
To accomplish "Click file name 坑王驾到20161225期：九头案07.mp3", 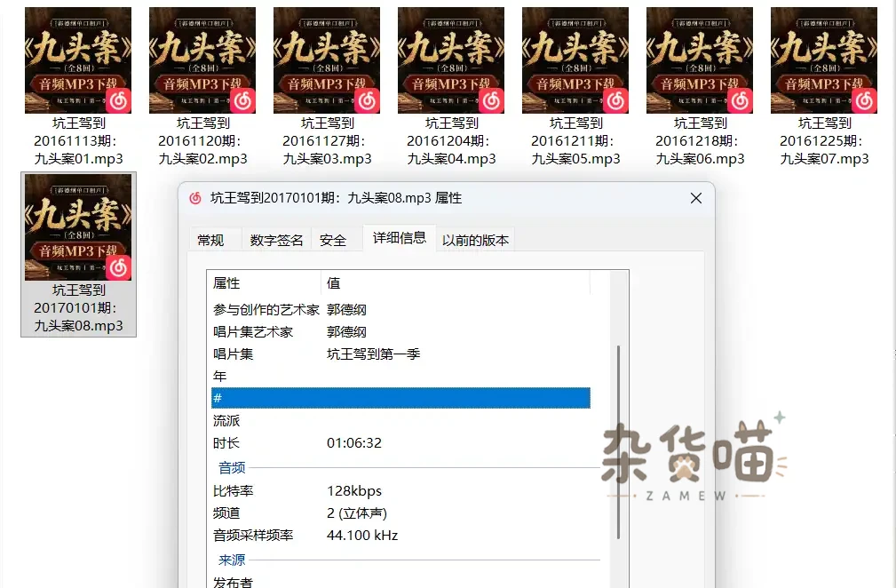I will tap(824, 141).
